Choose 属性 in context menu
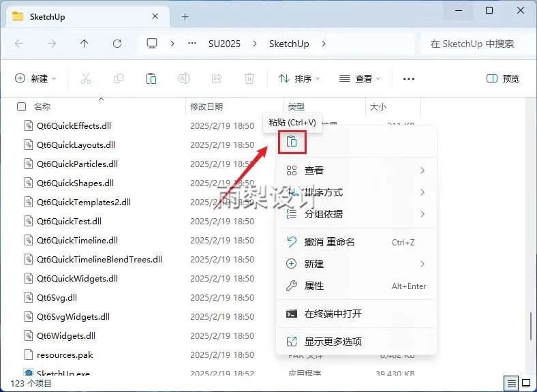The height and width of the screenshot is (392, 537). pyautogui.click(x=356, y=286)
